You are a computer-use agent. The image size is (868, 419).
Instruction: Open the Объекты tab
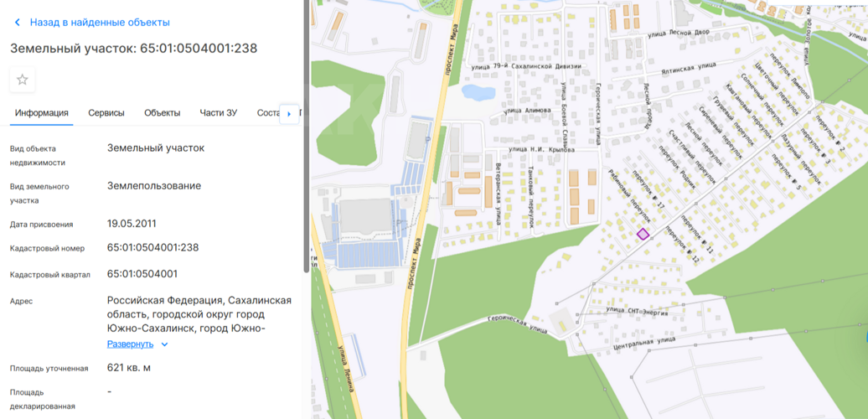[162, 113]
